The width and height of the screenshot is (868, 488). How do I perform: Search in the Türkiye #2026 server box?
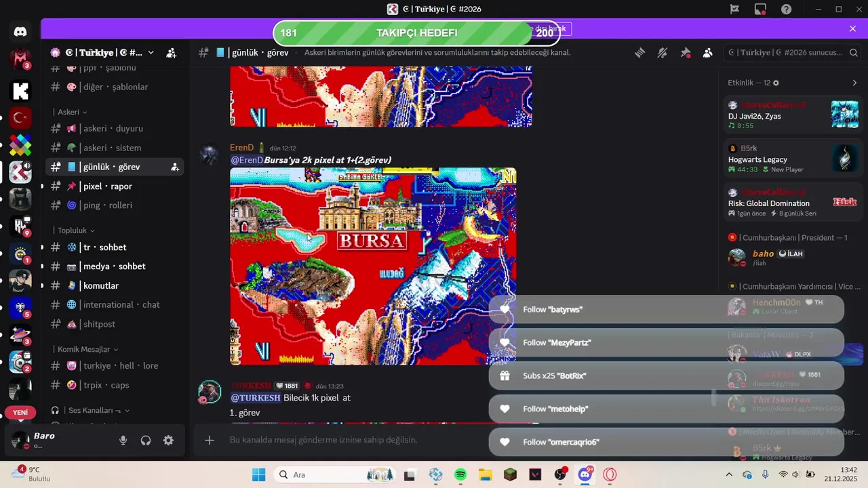click(x=792, y=52)
